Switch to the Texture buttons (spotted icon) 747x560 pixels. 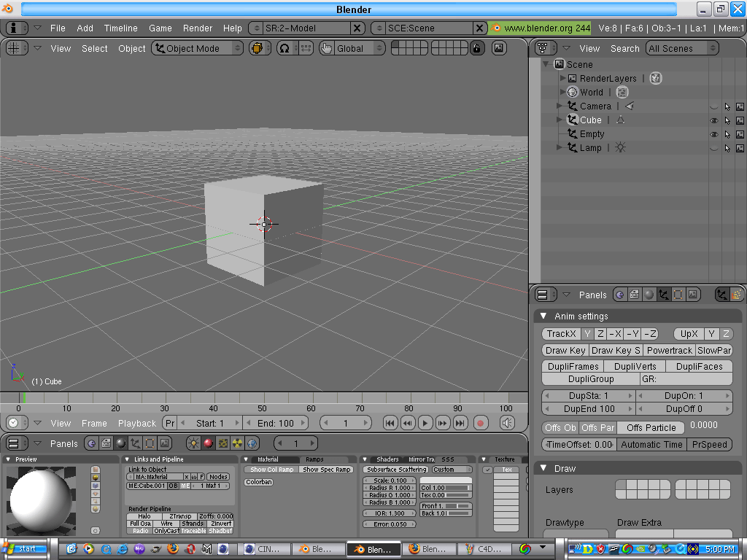(x=222, y=443)
